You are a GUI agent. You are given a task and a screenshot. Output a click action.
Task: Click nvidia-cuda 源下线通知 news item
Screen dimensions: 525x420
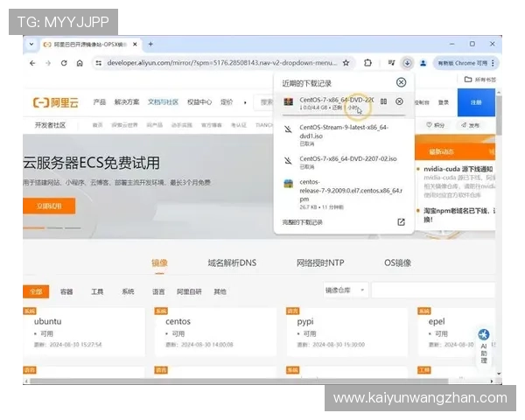tap(458, 169)
